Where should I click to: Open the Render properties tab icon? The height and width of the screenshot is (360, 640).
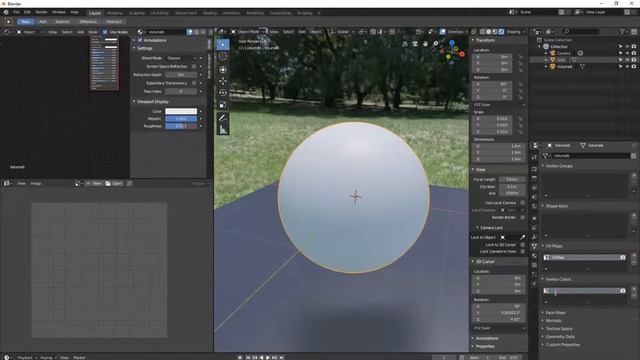pos(534,169)
